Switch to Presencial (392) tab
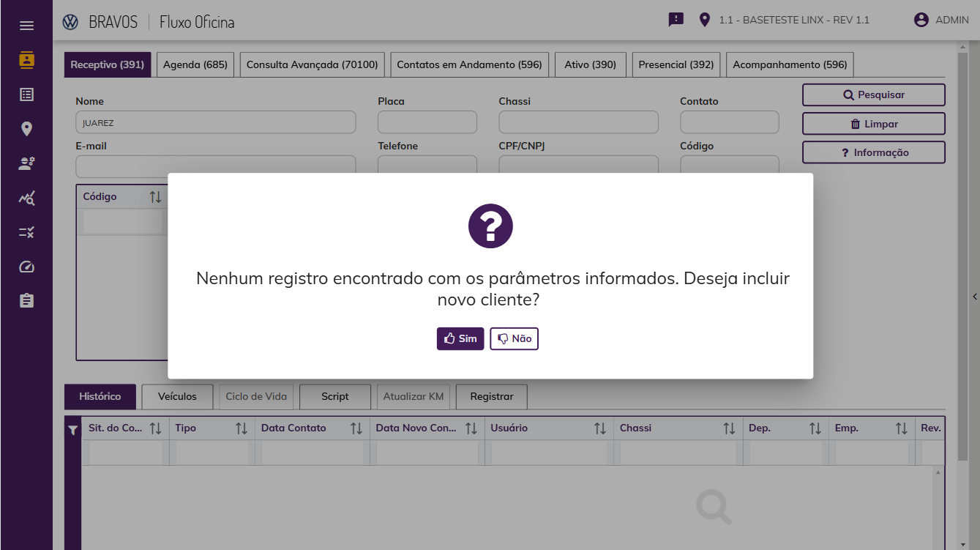 click(676, 64)
